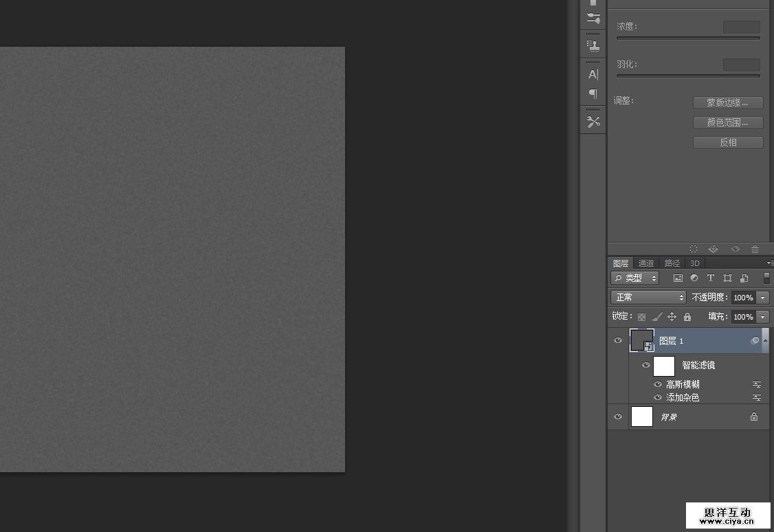Open the 不透明度 opacity dropdown arrow

[x=762, y=298]
